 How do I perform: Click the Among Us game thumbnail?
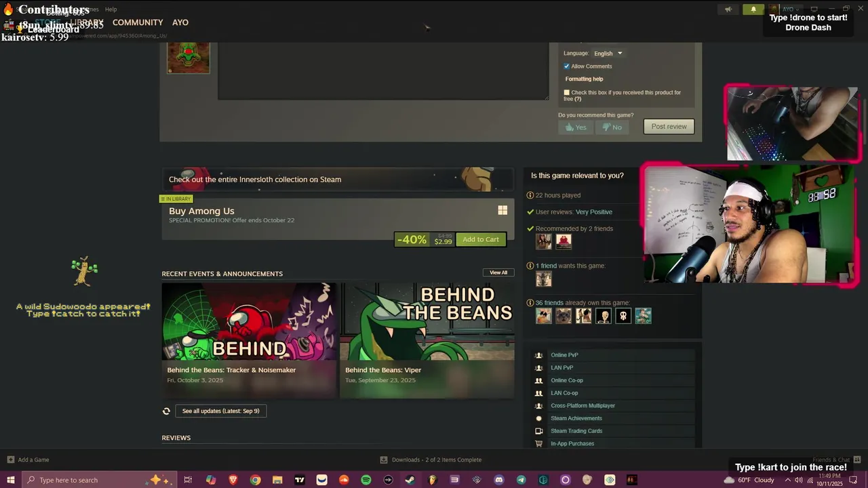189,57
